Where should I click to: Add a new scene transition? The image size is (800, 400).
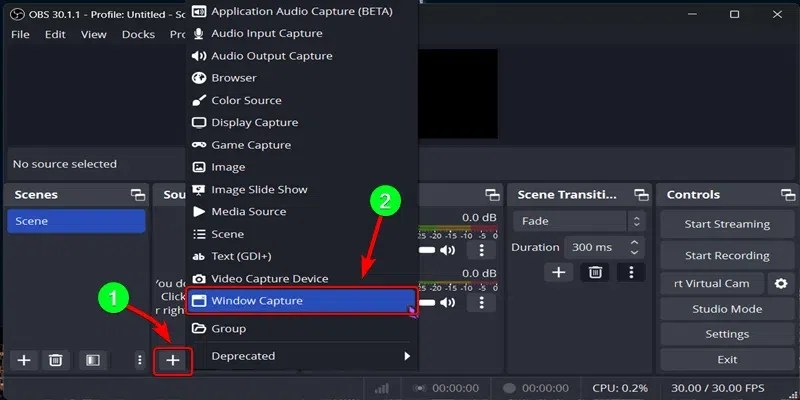coord(559,272)
